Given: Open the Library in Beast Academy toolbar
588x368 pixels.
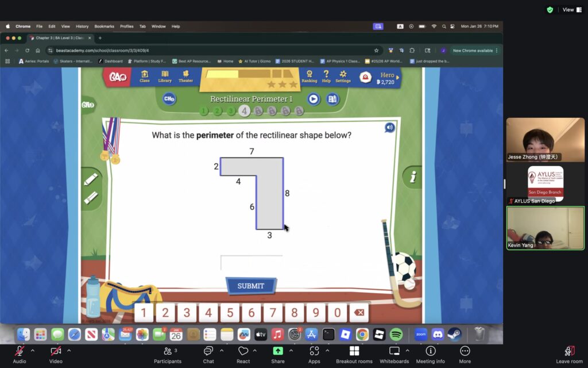Looking at the screenshot, I should 165,76.
